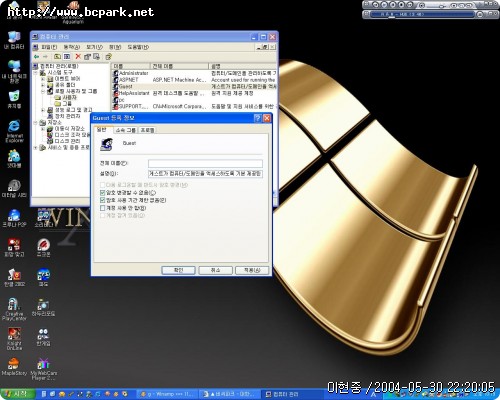The image size is (500, 400).
Task: Expand the 이벤트 뷰어 (Event Viewer) node
Action: pyautogui.click(x=43, y=79)
